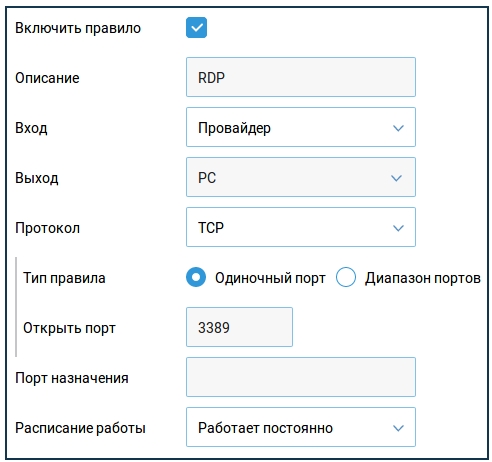Viewport: 492px width, 462px height.
Task: Click the Вход label text
Action: coord(31,128)
